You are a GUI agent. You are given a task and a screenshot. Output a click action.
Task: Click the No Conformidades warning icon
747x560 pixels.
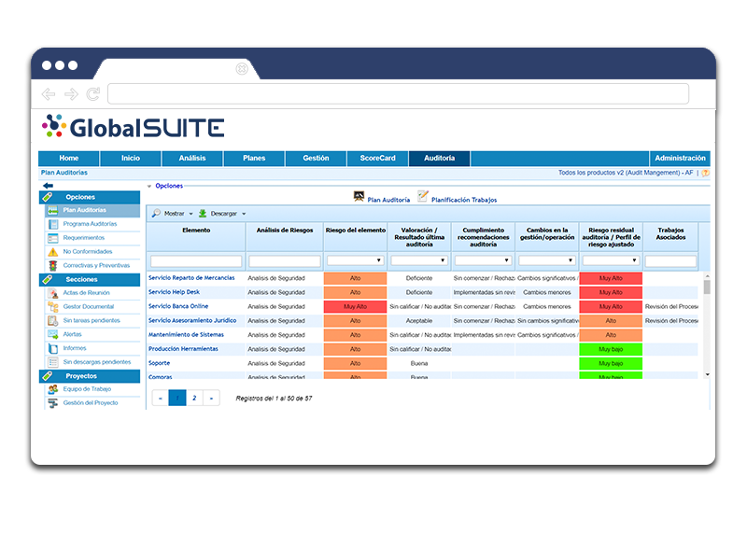(53, 251)
